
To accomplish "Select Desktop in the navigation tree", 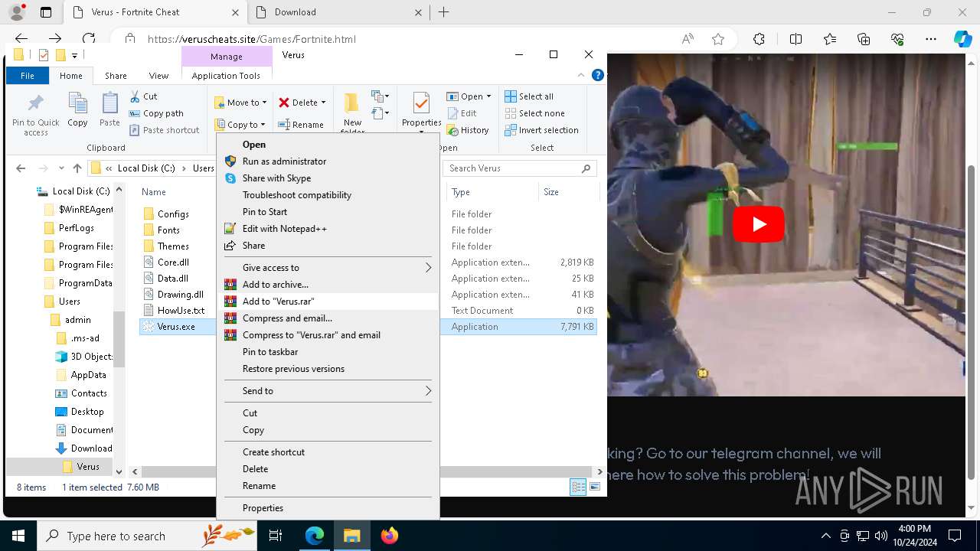I will coord(87,412).
